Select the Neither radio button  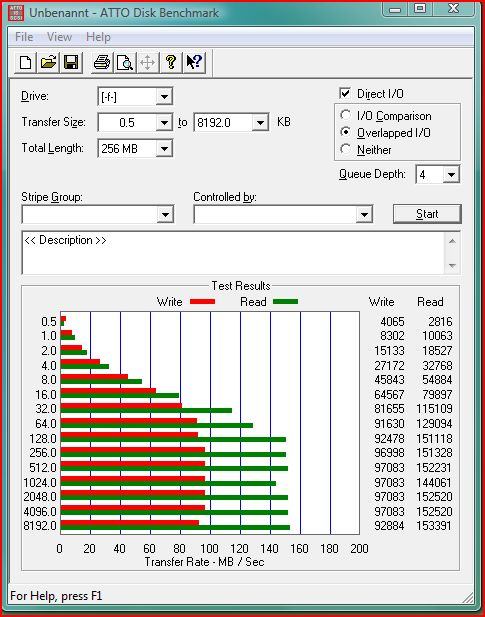[345, 149]
